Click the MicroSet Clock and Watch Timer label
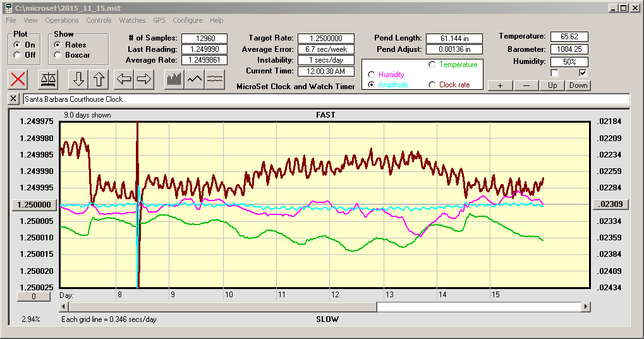644x339 pixels. 296,86
